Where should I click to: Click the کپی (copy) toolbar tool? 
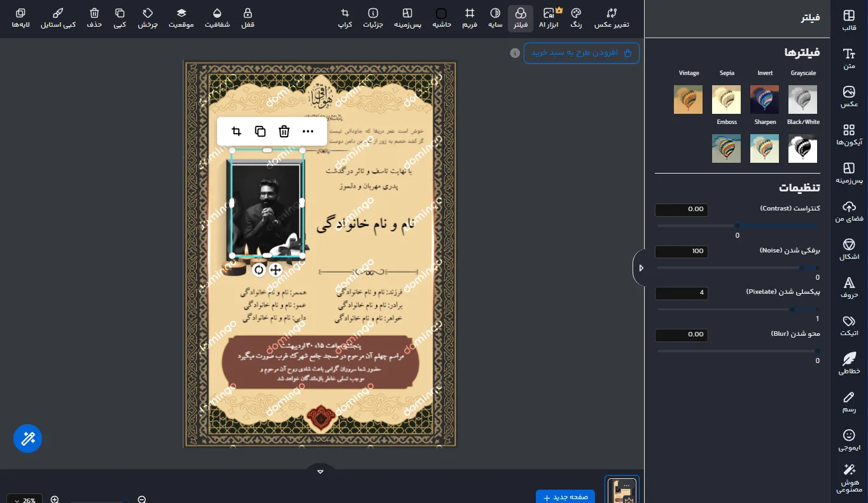coord(120,18)
